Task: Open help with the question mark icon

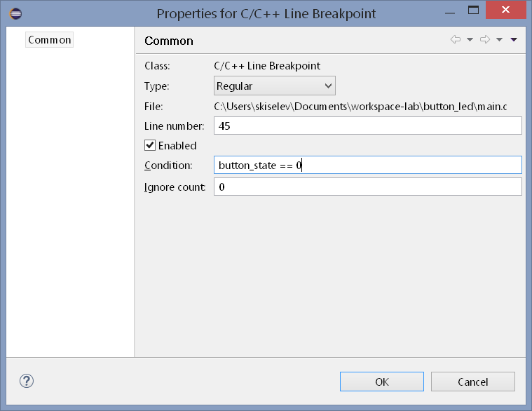Action: coord(27,381)
